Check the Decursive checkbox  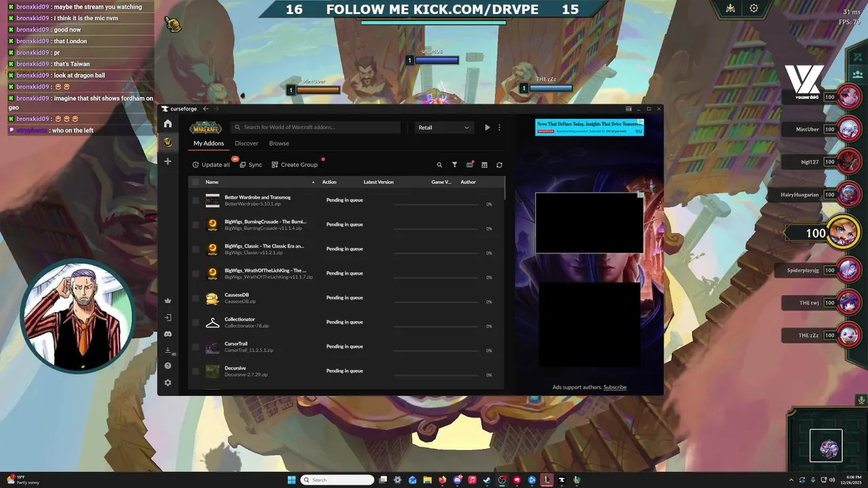coord(196,371)
